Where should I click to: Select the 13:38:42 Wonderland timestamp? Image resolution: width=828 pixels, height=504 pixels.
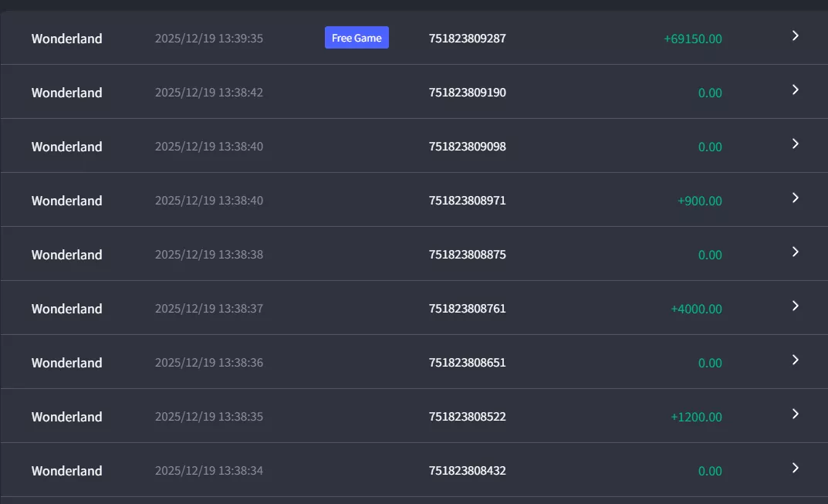(x=209, y=93)
